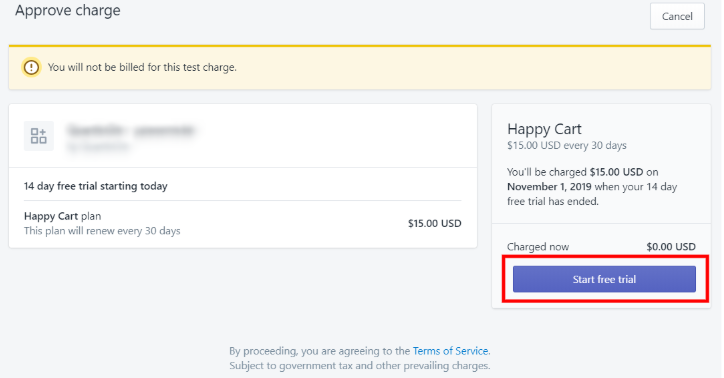Image resolution: width=724 pixels, height=378 pixels.
Task: Click '14 day free trial starting today' text
Action: [96, 186]
